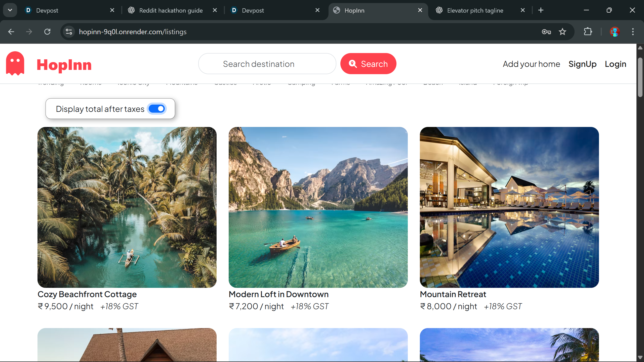Open the Chrome profile avatar
Screen dimensions: 644x362
pyautogui.click(x=615, y=32)
